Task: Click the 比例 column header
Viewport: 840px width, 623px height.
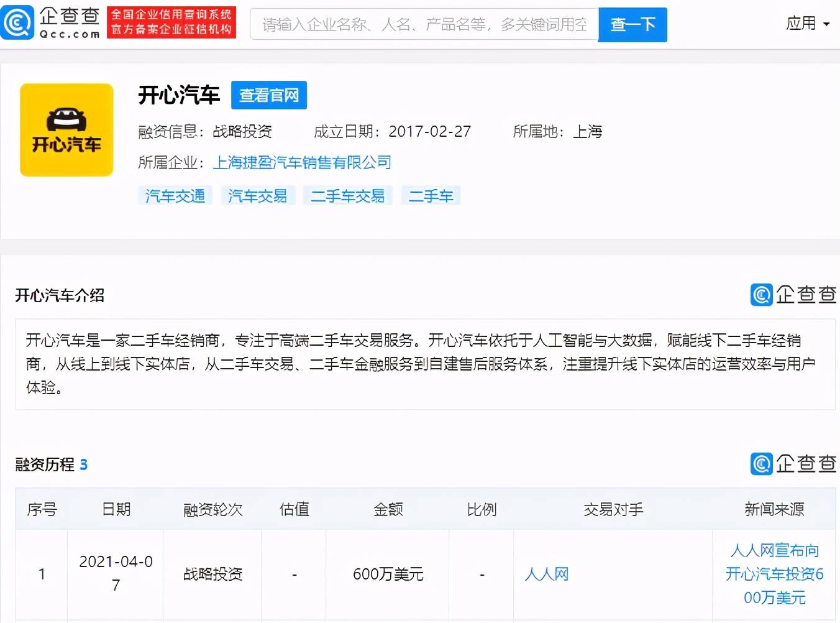Action: point(482,510)
